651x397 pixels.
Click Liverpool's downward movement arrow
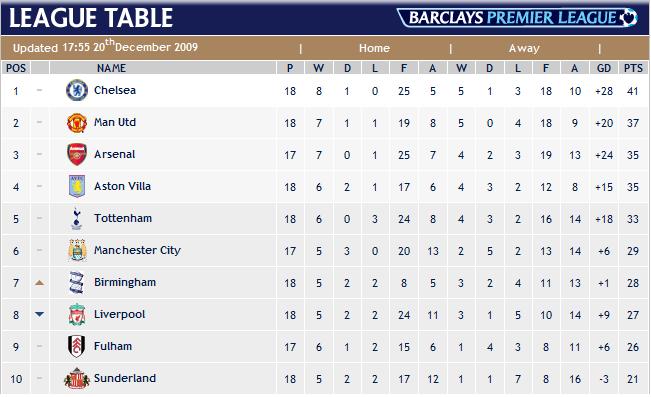39,314
